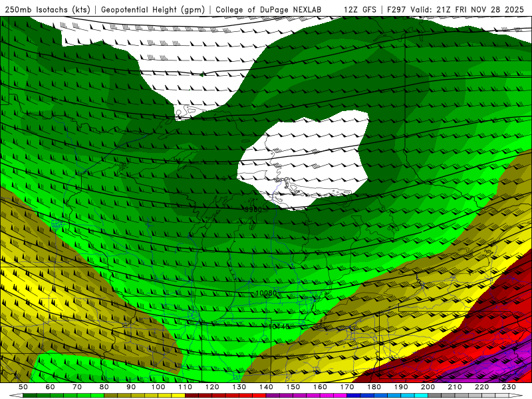532x399 pixels.
Task: Pick the magenta swatch just before 170
Action: (x=340, y=395)
